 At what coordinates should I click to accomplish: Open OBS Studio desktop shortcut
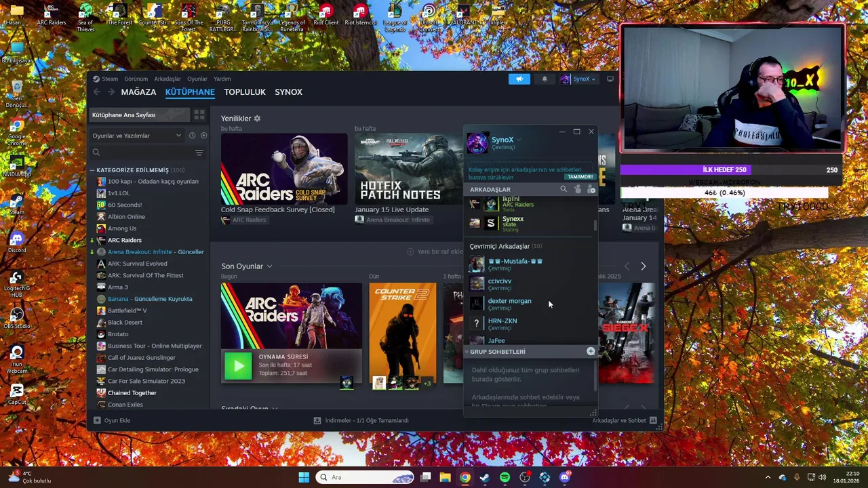coord(17,318)
